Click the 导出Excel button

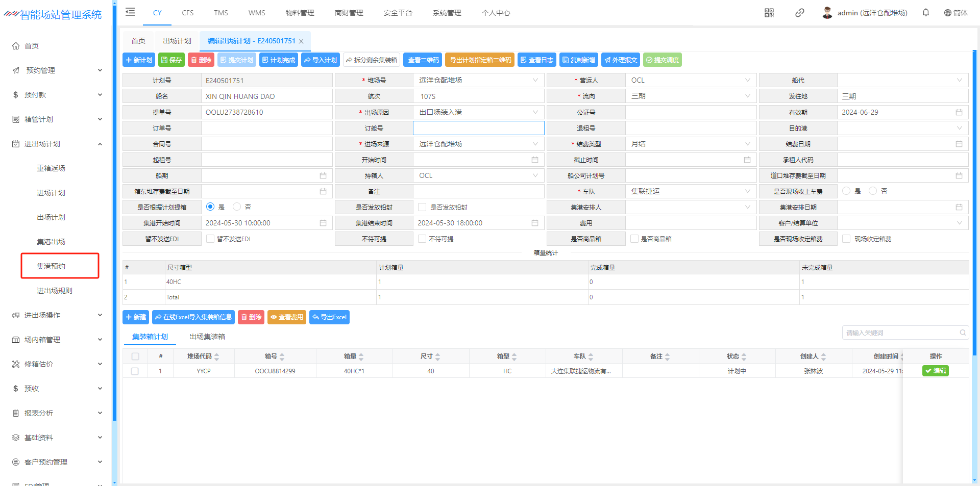point(329,317)
